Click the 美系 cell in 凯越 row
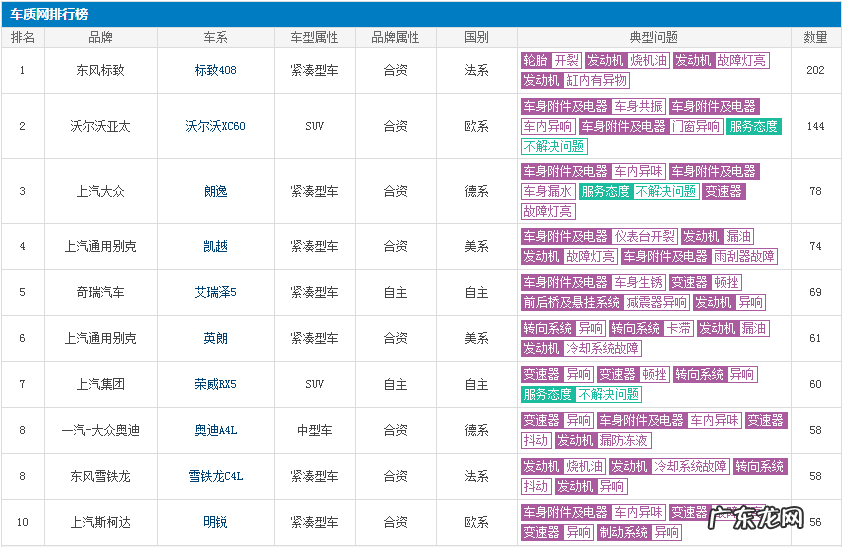Image resolution: width=842 pixels, height=547 pixels. (x=476, y=246)
